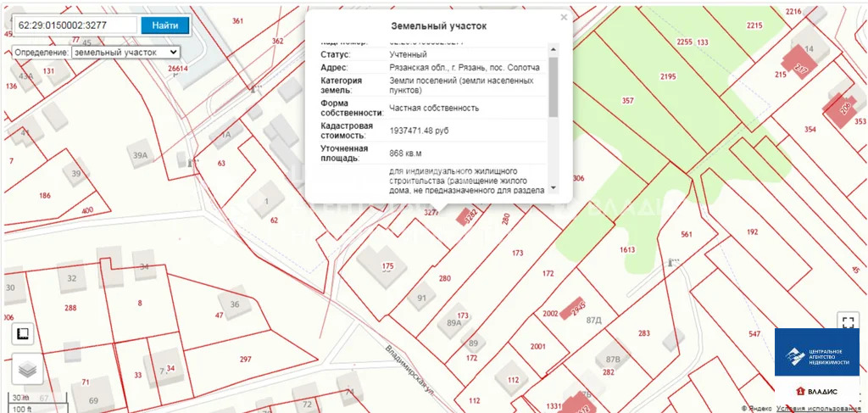
Task: Select parcel 400 on the map
Action: [87, 211]
